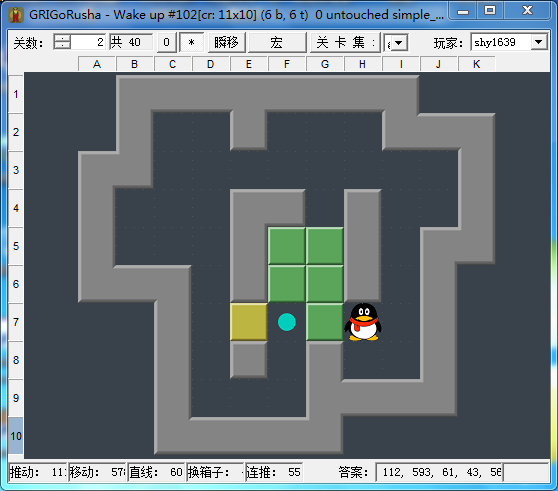This screenshot has height=491, width=558.
Task: Expand the player name dropdown arrow
Action: point(539,42)
